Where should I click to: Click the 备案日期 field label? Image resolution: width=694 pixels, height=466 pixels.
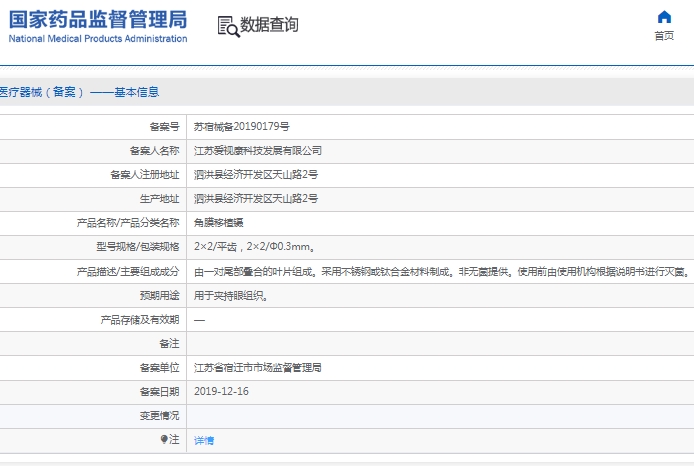[159, 392]
